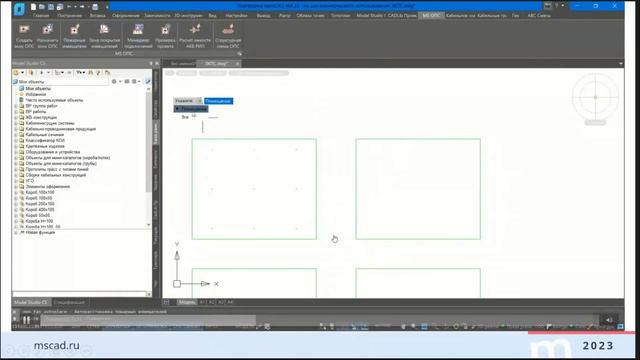Open the Структурная схема ОПС tool

pos(228,36)
